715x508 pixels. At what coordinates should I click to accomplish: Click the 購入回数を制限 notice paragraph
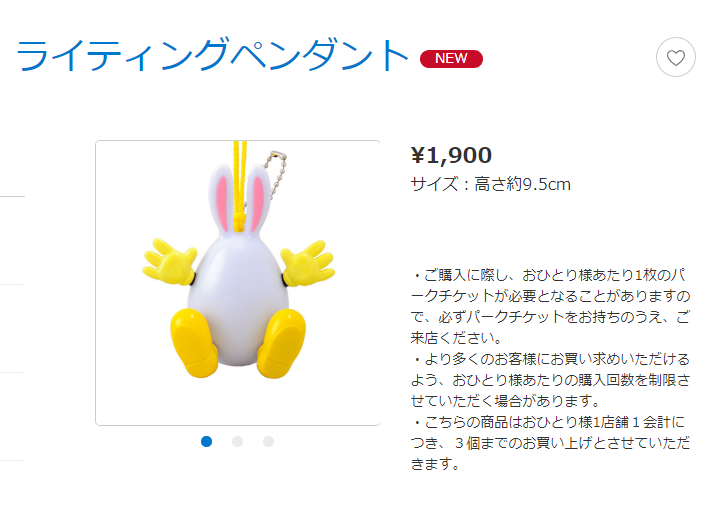coord(550,380)
